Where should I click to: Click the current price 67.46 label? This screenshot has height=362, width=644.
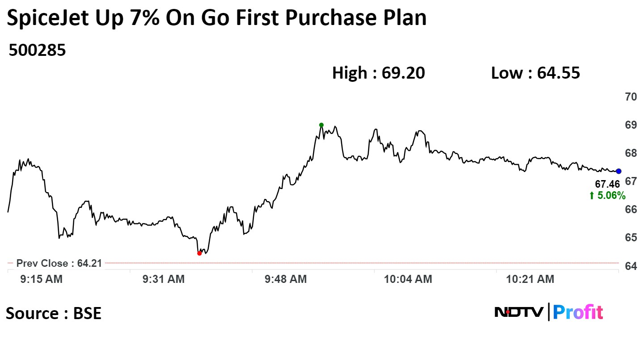coord(607,184)
